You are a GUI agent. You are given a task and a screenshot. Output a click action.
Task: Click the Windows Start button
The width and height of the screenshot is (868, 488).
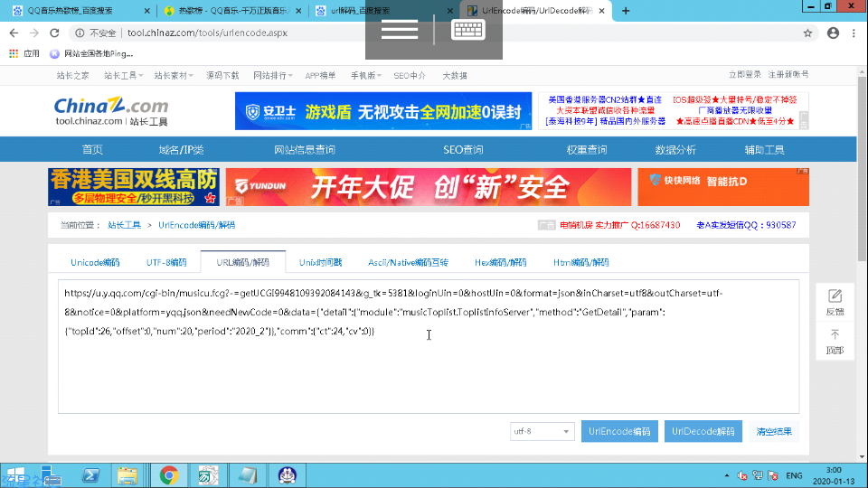pyautogui.click(x=15, y=476)
